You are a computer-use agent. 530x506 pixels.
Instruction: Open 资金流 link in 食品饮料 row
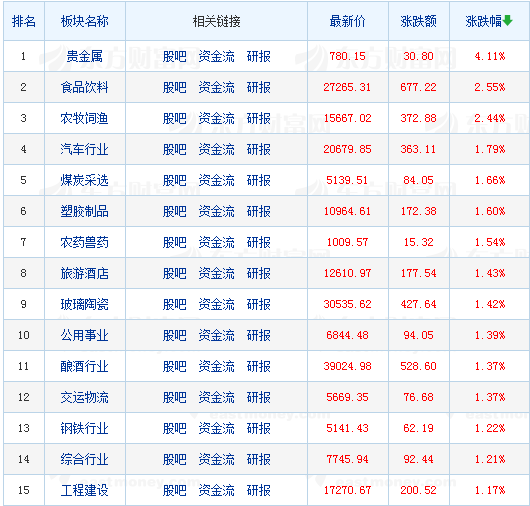click(x=216, y=87)
